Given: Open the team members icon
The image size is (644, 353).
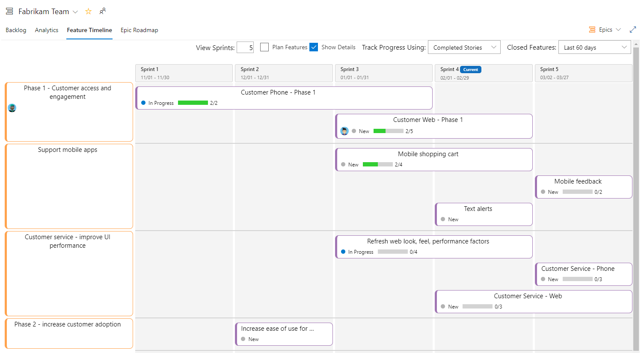Looking at the screenshot, I should 103,11.
